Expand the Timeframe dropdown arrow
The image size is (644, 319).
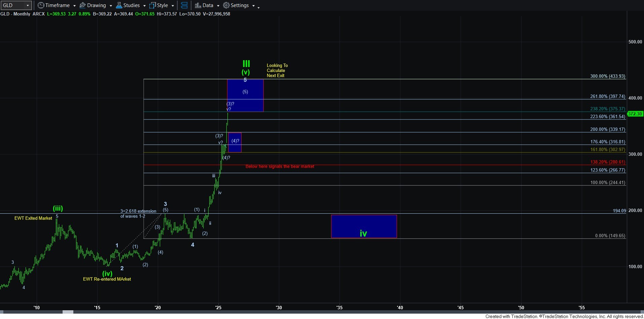(x=74, y=6)
